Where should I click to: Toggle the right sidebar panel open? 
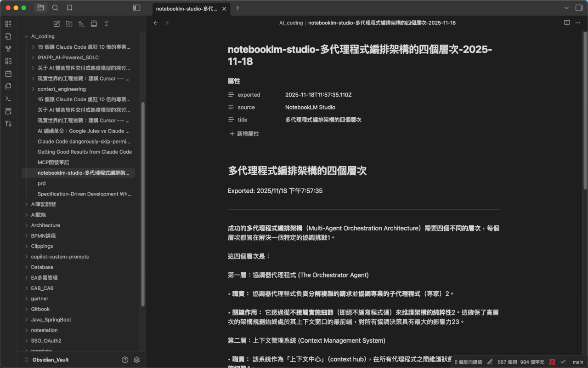pyautogui.click(x=579, y=8)
